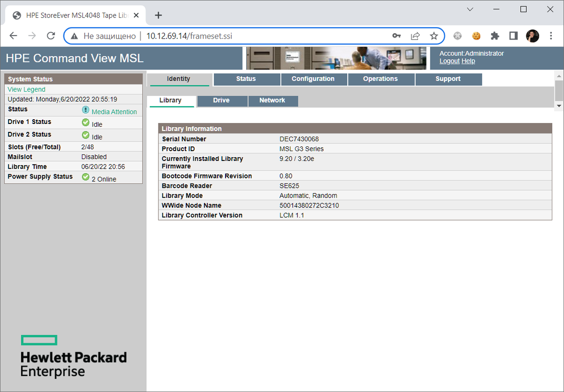Screen dimensions: 564x392
Task: Click the System Status panel header
Action: [73, 79]
